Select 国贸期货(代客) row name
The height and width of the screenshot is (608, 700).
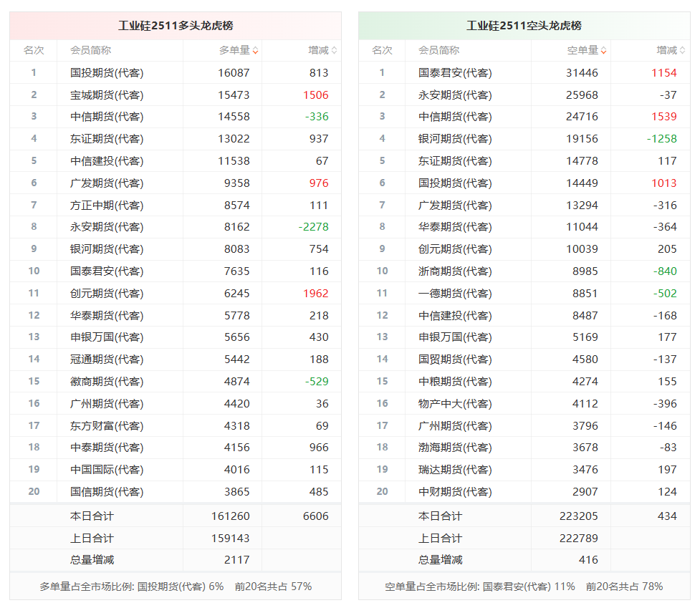pyautogui.click(x=455, y=359)
